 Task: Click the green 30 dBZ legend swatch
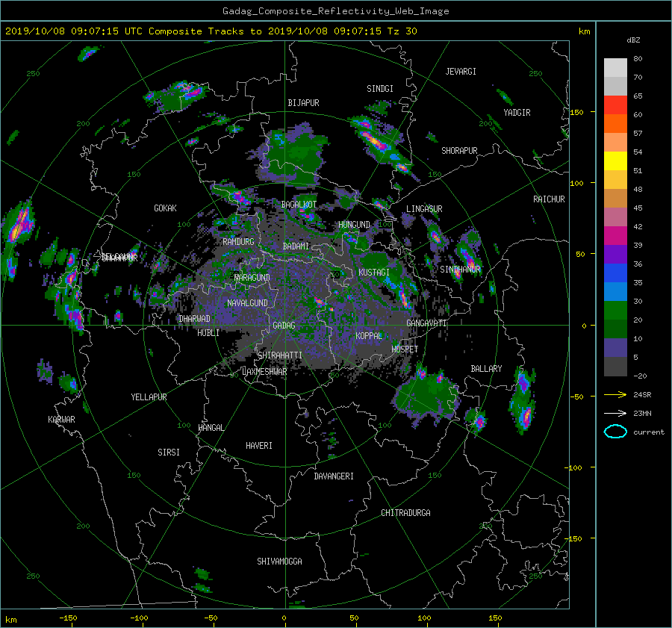click(x=615, y=311)
